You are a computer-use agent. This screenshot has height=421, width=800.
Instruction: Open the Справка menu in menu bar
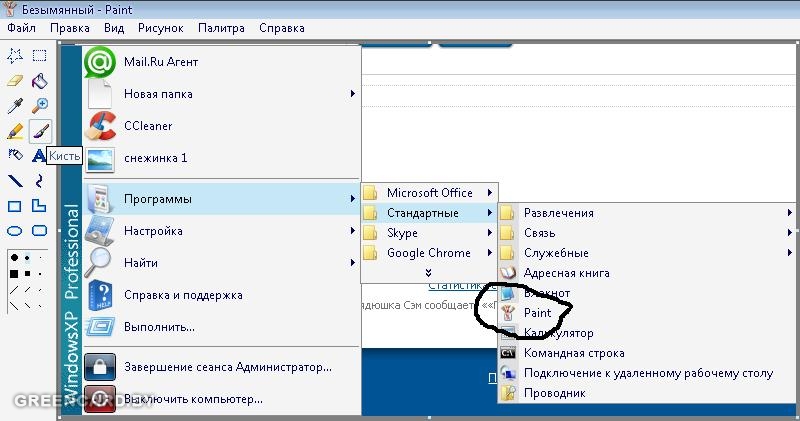click(282, 28)
